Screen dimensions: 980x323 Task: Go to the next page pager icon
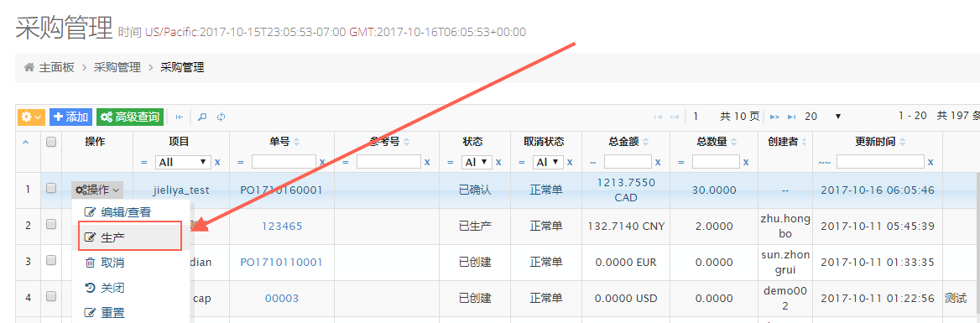775,117
